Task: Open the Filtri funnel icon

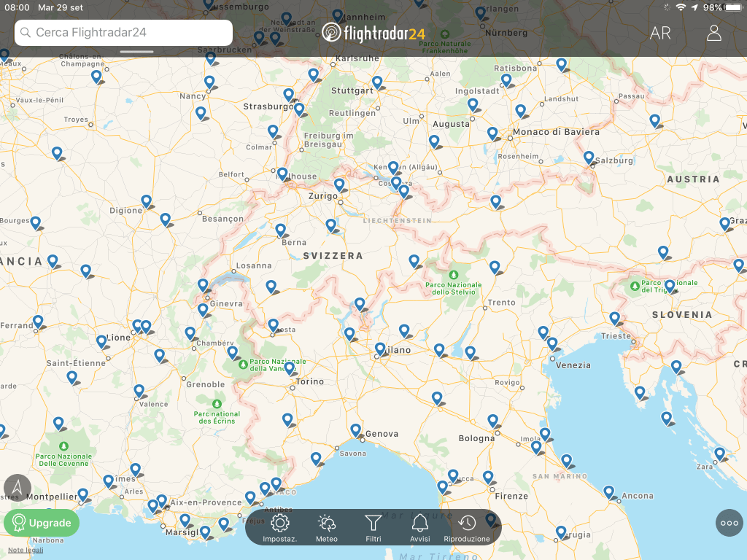Action: (x=373, y=526)
